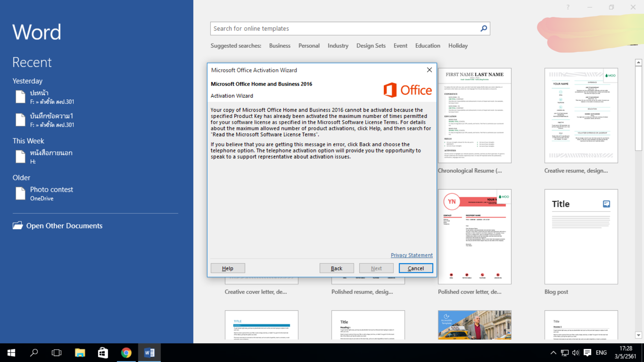The image size is (644, 362).
Task: Open the recent document หนังสือภายนอก
Action: tap(95, 157)
